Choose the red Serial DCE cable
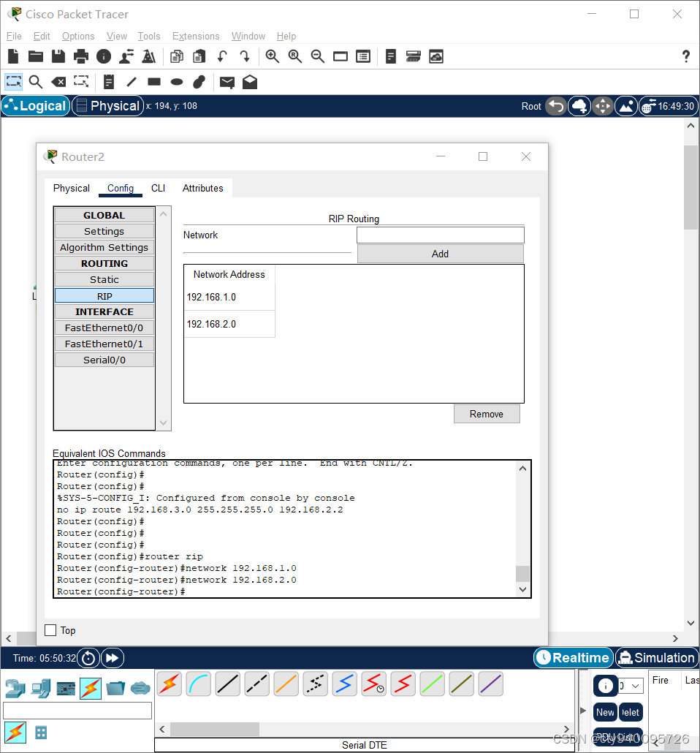Image resolution: width=700 pixels, height=753 pixels. click(373, 684)
